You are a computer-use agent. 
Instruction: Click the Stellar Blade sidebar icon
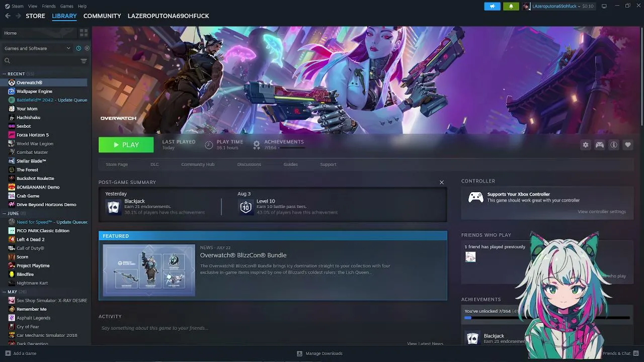12,161
